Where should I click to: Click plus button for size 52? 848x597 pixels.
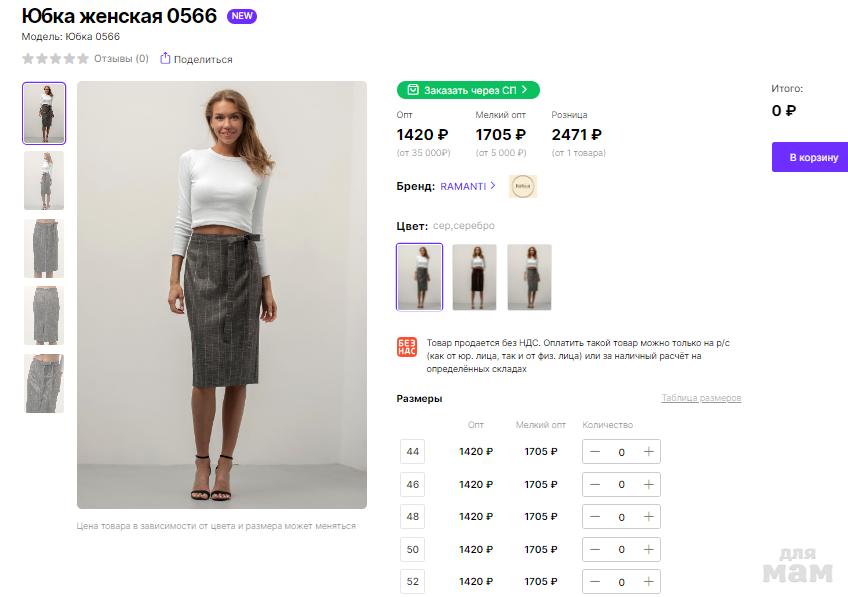[x=648, y=581]
